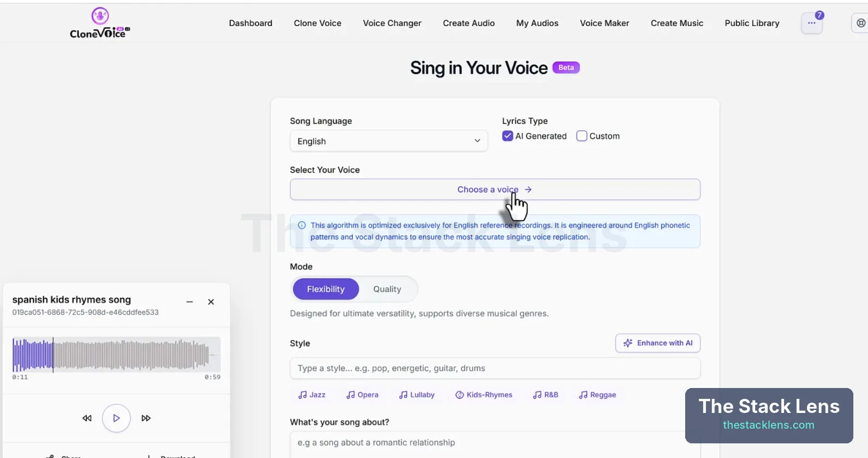Select the Kids-Rhymes style chip
This screenshot has height=458, width=868.
tap(484, 395)
